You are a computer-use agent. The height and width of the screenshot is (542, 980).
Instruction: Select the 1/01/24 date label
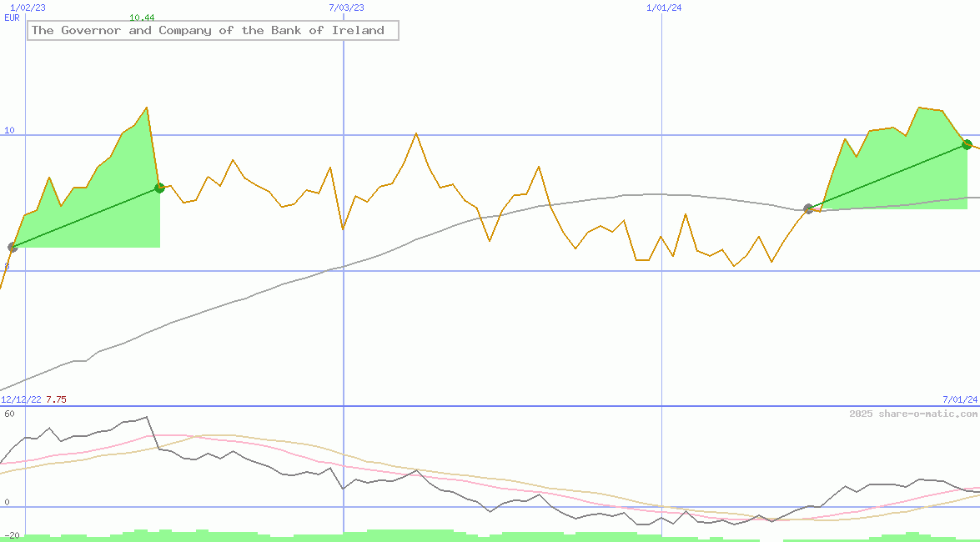(664, 8)
